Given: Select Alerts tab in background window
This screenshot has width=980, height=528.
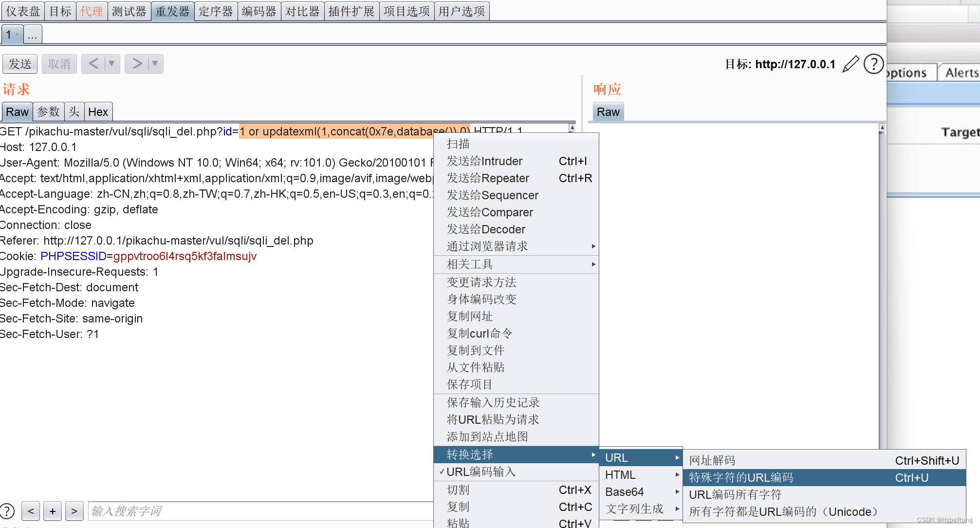Looking at the screenshot, I should click(x=961, y=73).
